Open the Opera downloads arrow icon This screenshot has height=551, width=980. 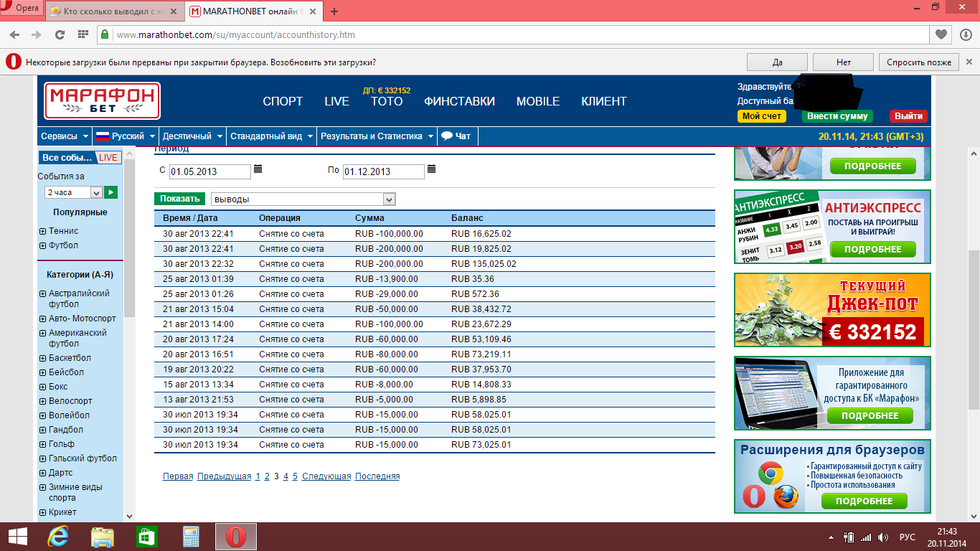[x=965, y=34]
